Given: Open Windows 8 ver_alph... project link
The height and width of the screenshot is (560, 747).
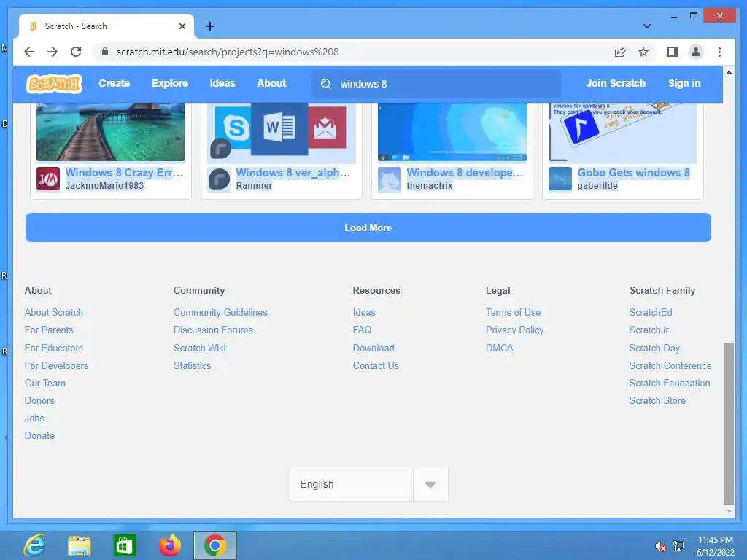Looking at the screenshot, I should click(293, 173).
